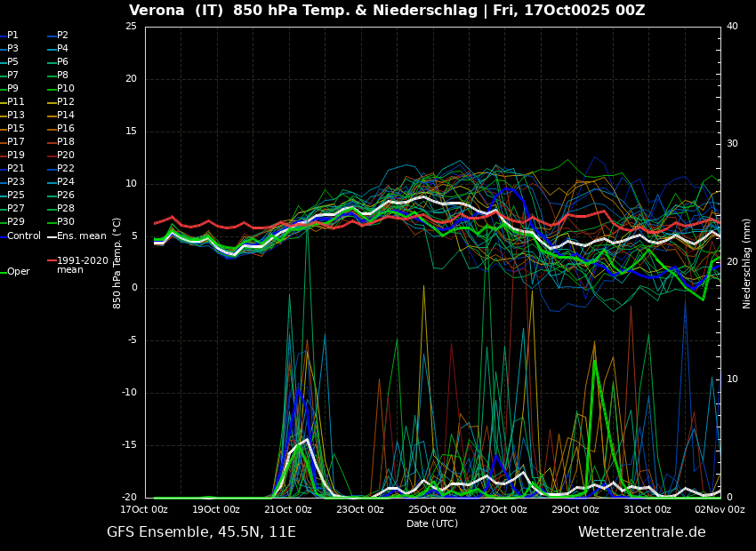This screenshot has width=756, height=551.
Task: Click the 02Nov 00z date tick
Action: 720,509
